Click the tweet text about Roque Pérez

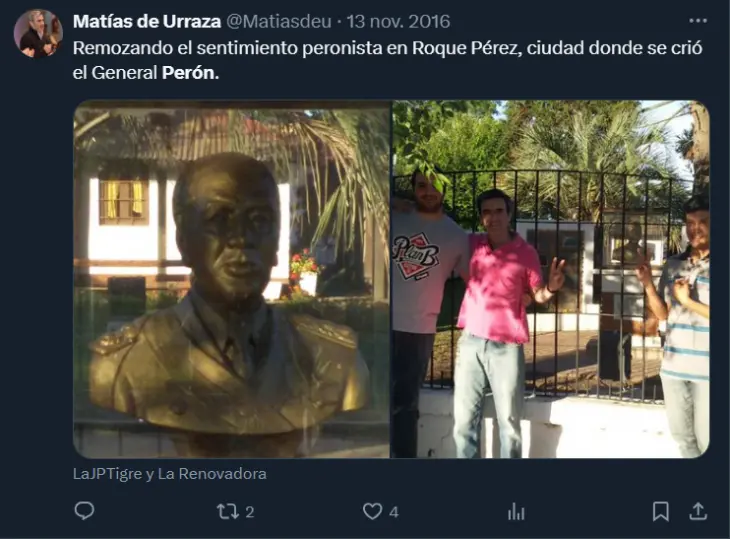tap(387, 60)
